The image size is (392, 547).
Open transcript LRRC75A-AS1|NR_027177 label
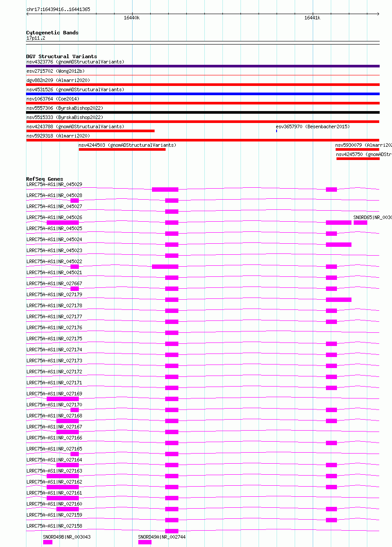54,316
